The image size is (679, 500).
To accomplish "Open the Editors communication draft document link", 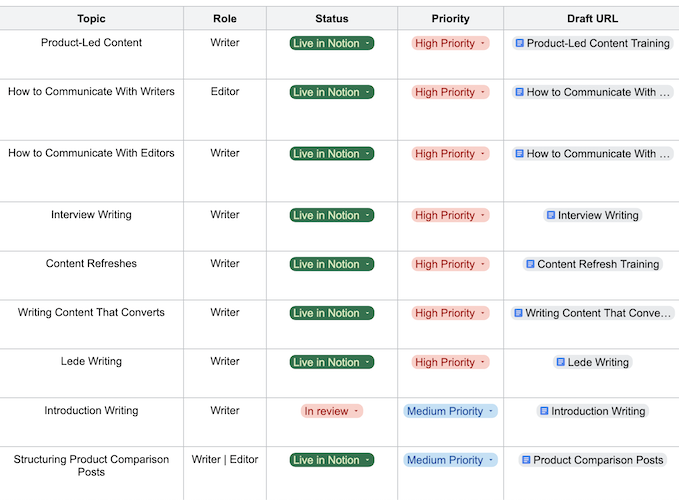I will click(592, 154).
